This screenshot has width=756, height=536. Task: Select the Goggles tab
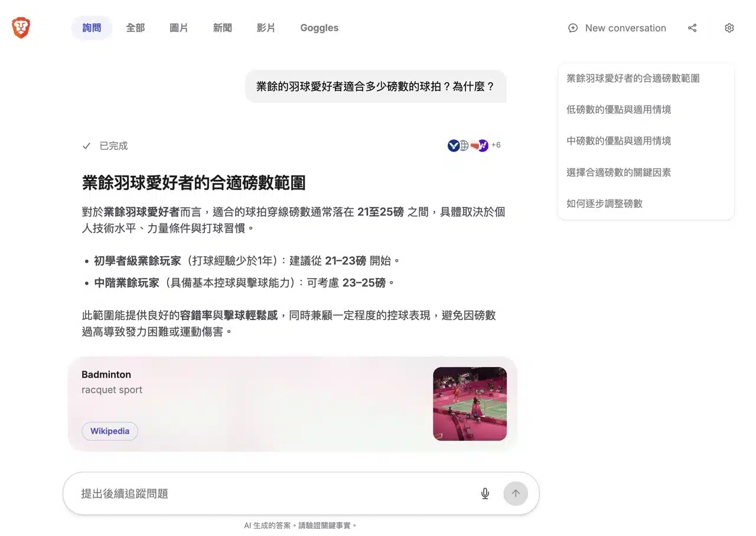pyautogui.click(x=319, y=28)
